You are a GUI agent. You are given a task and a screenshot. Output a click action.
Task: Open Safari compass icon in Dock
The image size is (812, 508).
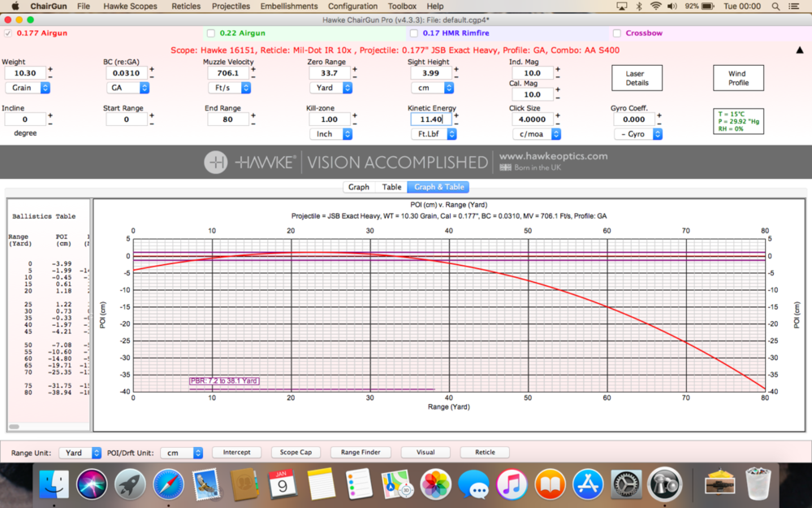click(168, 484)
